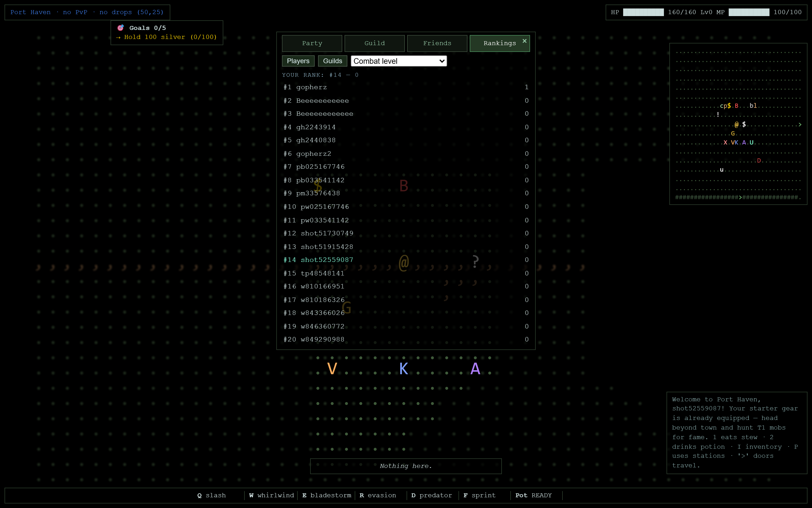Viewport: 812px width, 508px height.
Task: Select ranking row #20 w849290988
Action: coord(406,339)
